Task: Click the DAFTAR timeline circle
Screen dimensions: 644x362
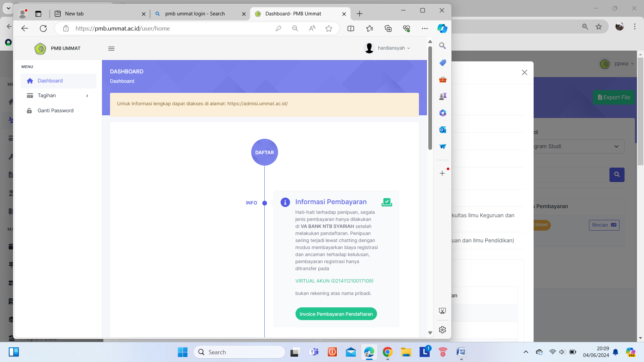Action: [x=264, y=152]
